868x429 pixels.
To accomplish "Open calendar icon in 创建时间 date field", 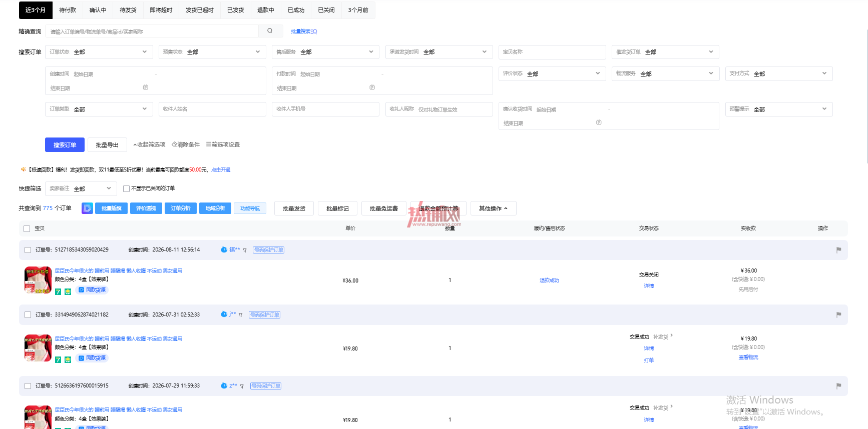I will click(146, 87).
